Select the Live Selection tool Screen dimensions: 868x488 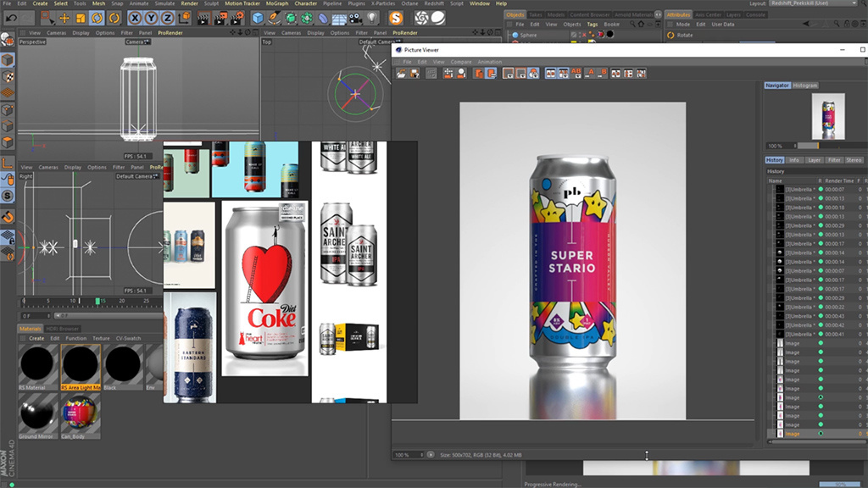pyautogui.click(x=47, y=19)
